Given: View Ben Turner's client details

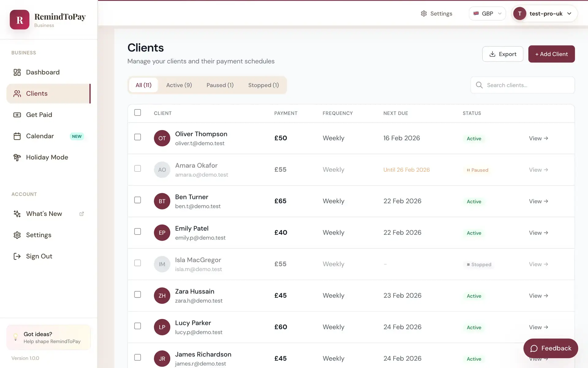Looking at the screenshot, I should (x=538, y=201).
